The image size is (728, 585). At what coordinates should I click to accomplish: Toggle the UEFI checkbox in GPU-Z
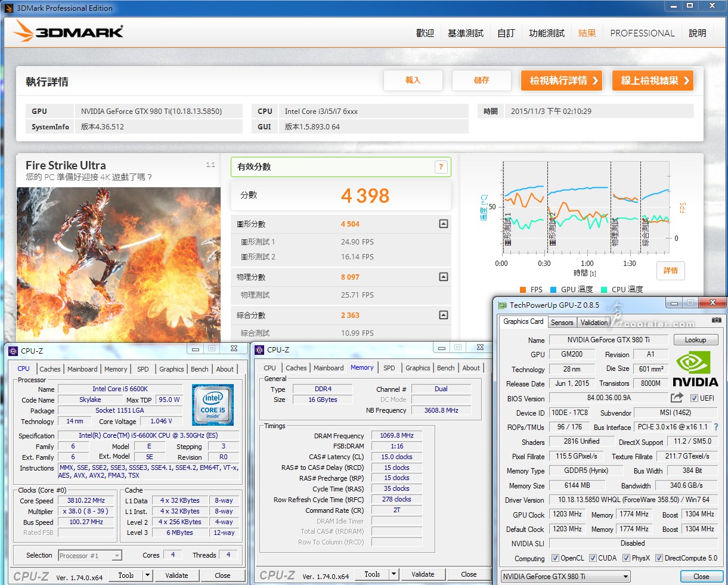pyautogui.click(x=694, y=398)
